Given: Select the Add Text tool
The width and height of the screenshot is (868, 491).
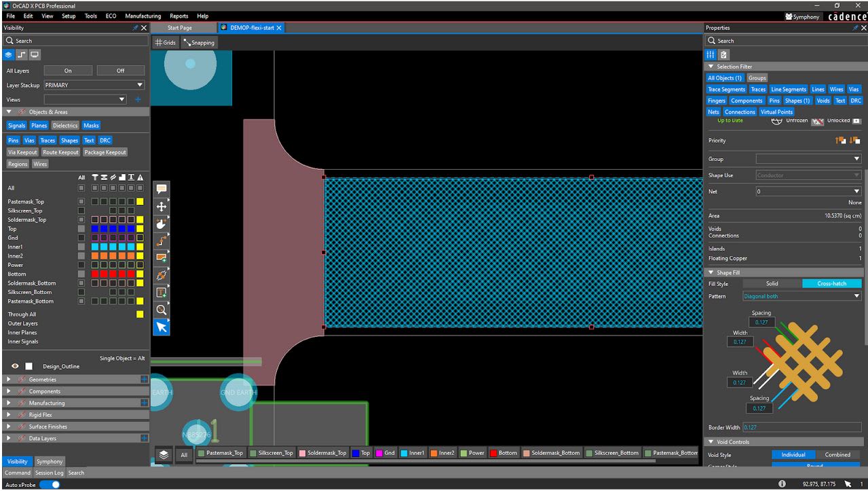Looking at the screenshot, I should [x=162, y=293].
